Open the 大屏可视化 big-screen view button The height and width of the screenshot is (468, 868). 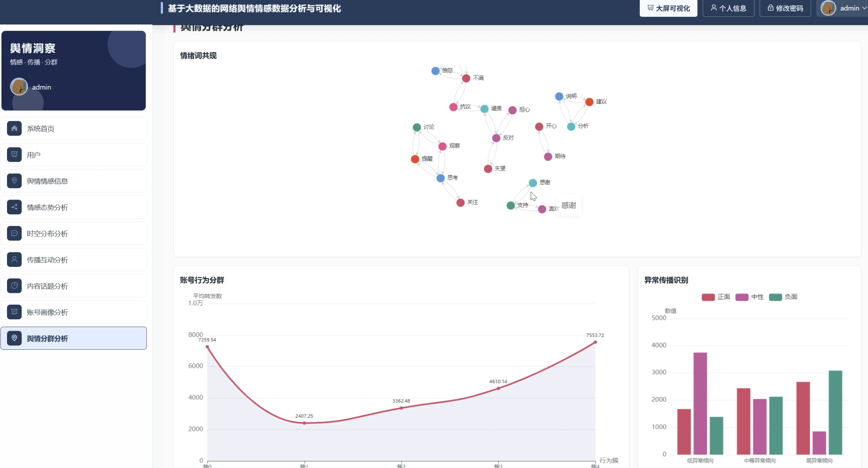tap(668, 8)
